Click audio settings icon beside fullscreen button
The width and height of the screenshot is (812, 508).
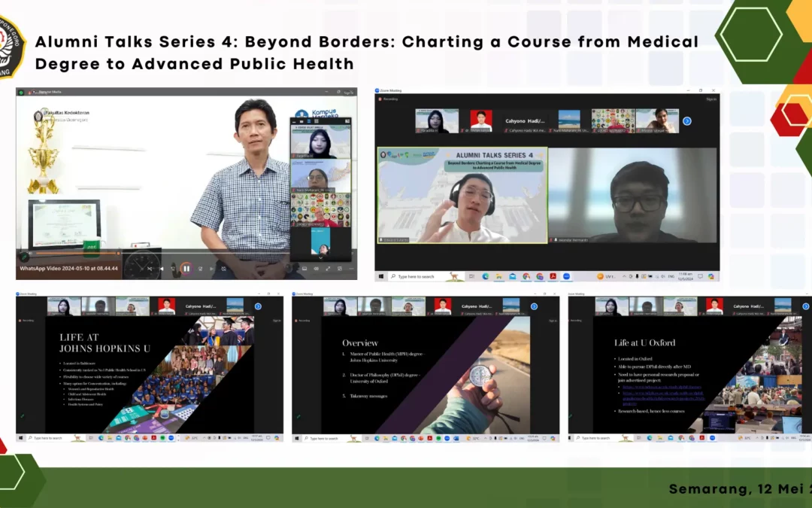pos(316,269)
